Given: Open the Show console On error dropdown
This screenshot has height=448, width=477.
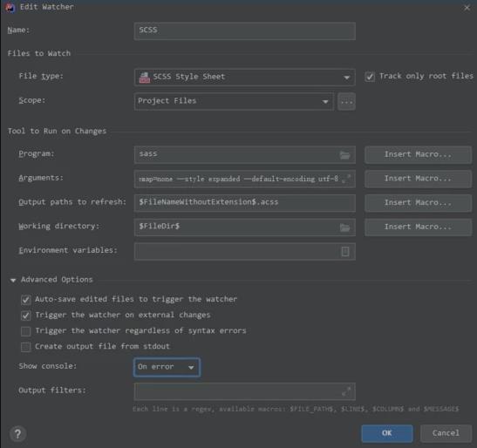Looking at the screenshot, I should [x=167, y=367].
